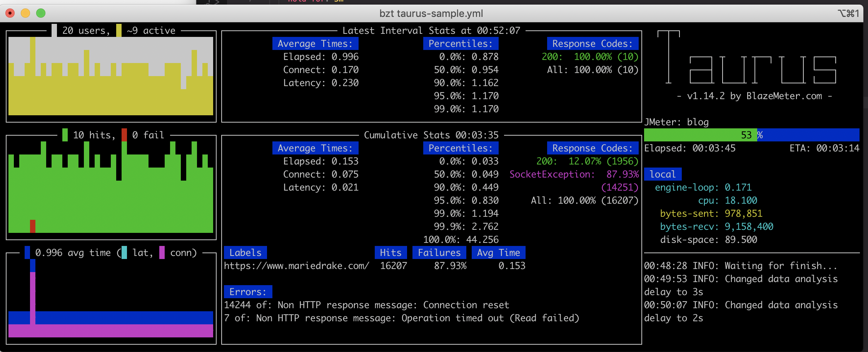Click the 'Operation timed out' error line
Screen dimensions: 868x352
[402, 318]
